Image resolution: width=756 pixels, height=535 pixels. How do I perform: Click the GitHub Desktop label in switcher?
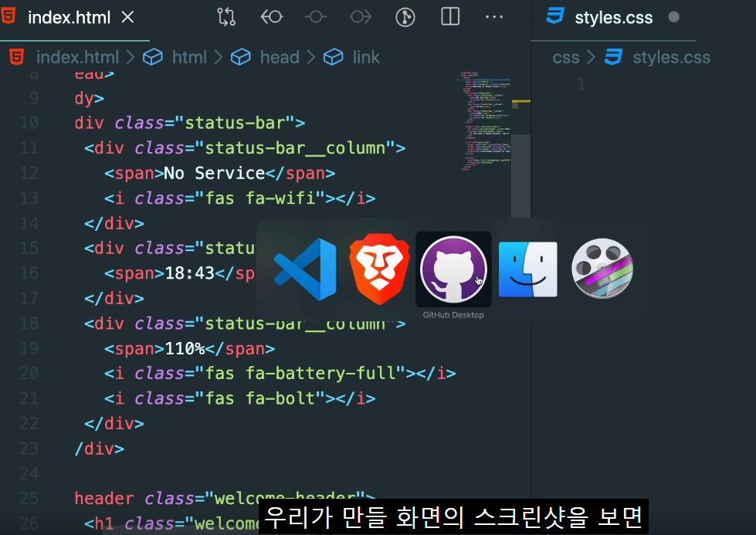pyautogui.click(x=453, y=315)
